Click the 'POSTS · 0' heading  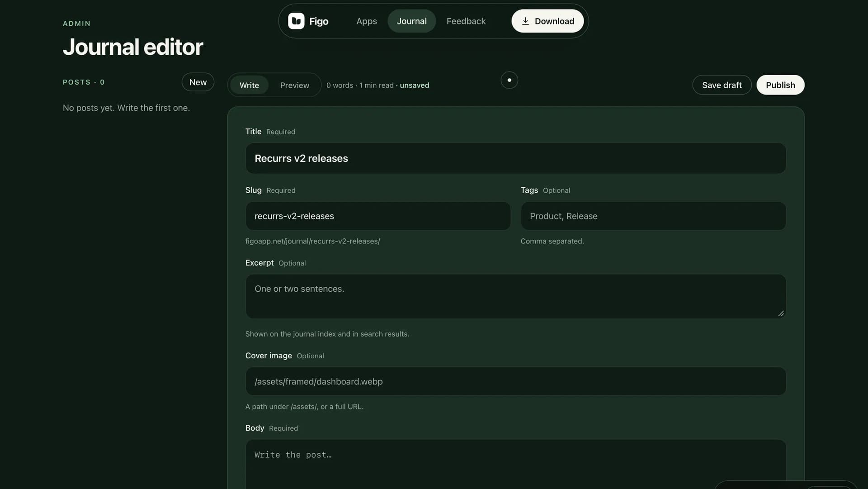tap(84, 82)
